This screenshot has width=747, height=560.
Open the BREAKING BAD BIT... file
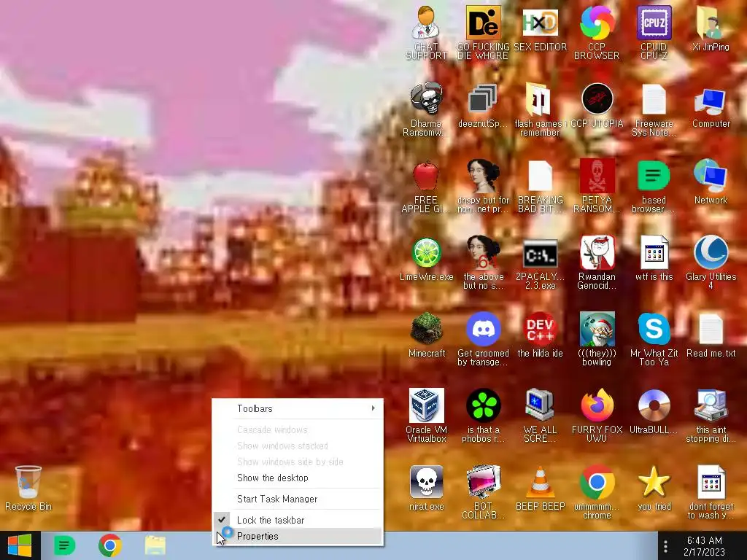coord(540,186)
